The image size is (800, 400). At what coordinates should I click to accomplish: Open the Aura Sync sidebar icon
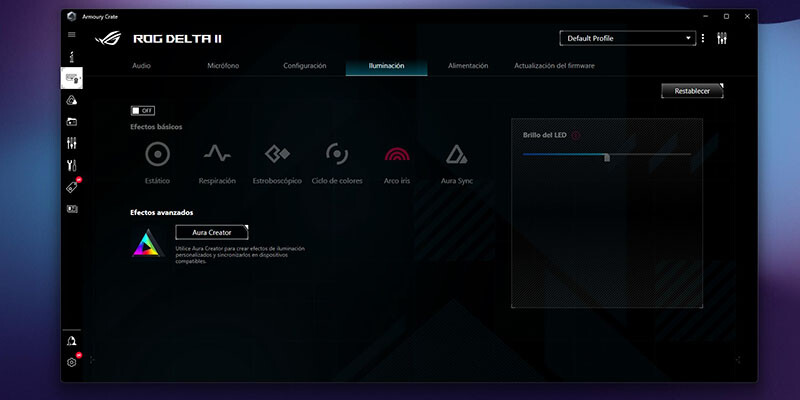click(x=71, y=100)
